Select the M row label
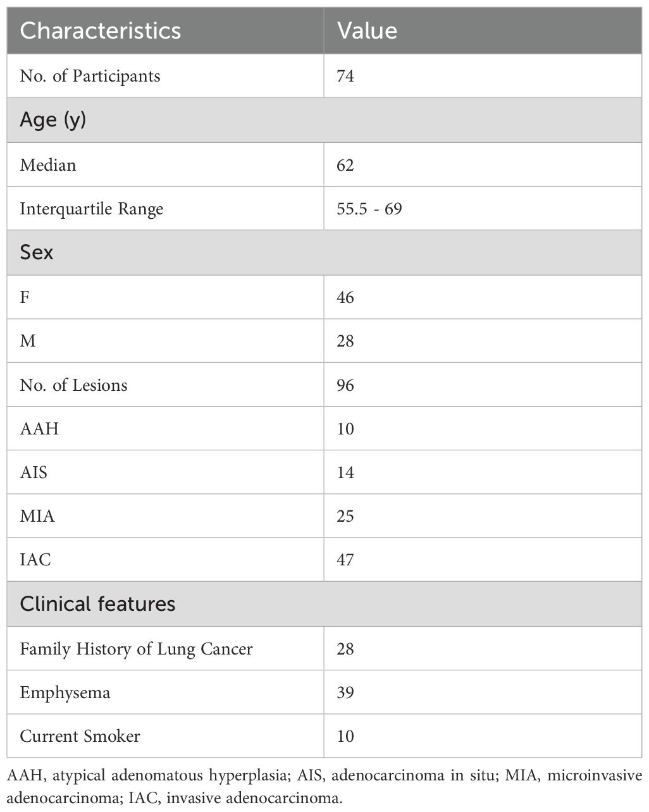Screen dimensions: 649x812 27,341
